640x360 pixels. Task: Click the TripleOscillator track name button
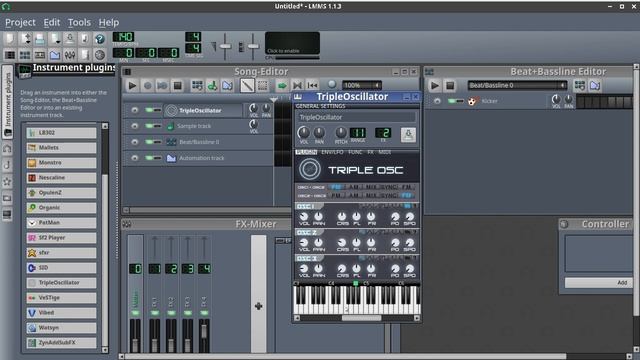(204, 110)
